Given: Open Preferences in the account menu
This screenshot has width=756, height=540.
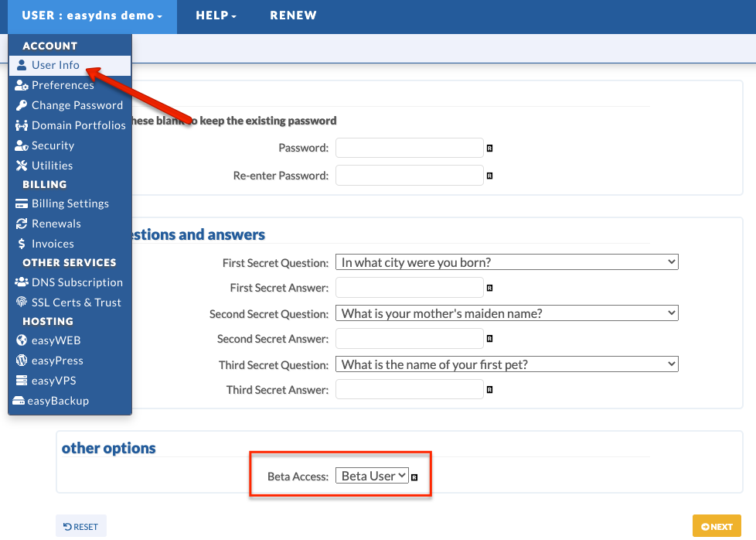Looking at the screenshot, I should click(x=70, y=85).
